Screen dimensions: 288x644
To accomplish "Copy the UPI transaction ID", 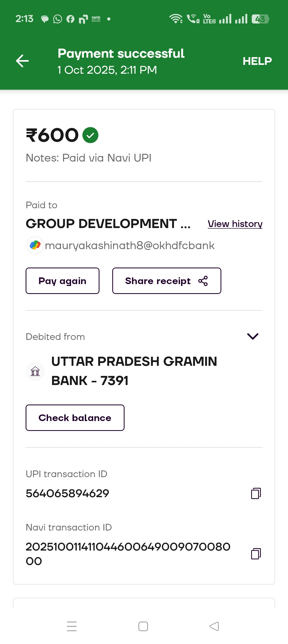I will click(x=256, y=493).
